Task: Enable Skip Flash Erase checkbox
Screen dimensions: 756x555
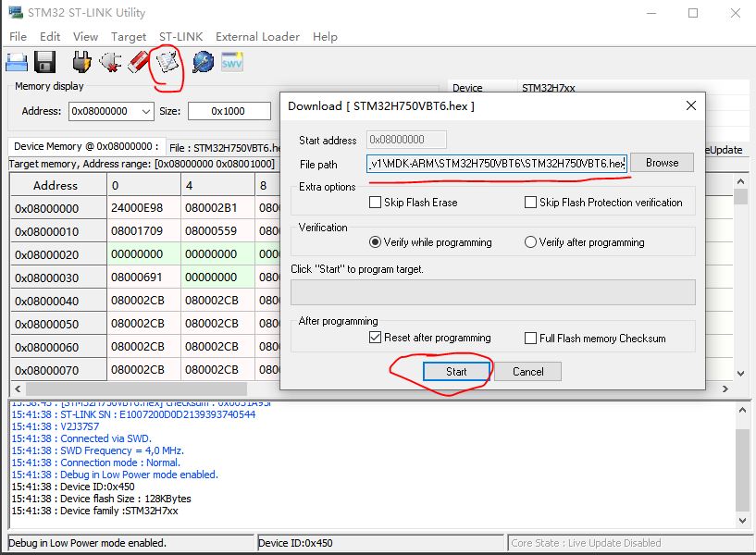Action: [375, 203]
